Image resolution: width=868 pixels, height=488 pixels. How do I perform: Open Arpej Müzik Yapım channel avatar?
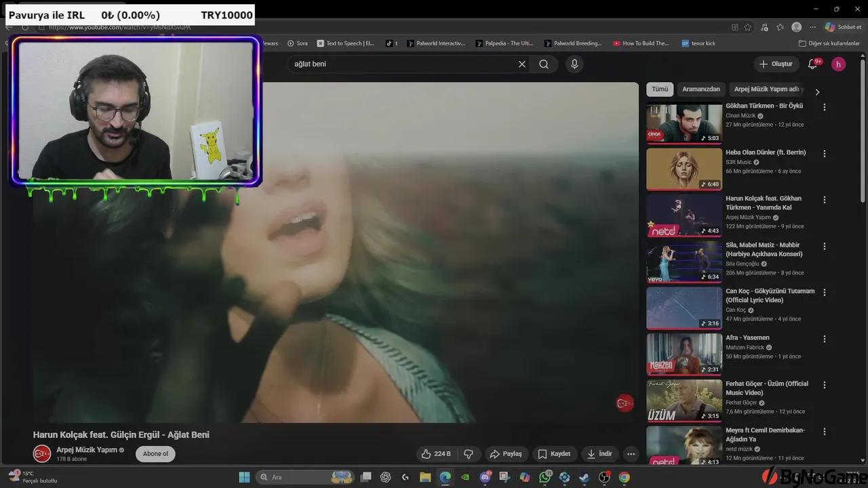(x=42, y=454)
